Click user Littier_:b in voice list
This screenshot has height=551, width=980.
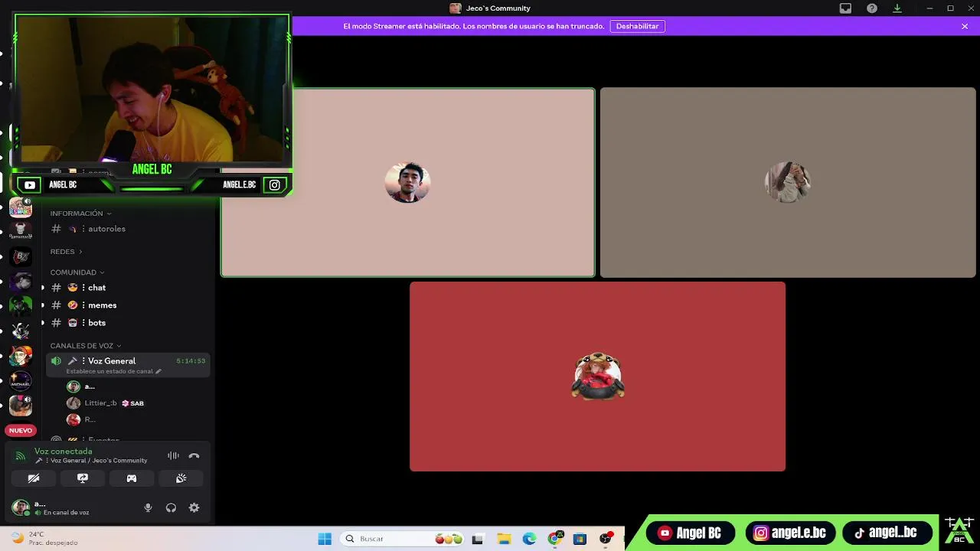point(101,403)
